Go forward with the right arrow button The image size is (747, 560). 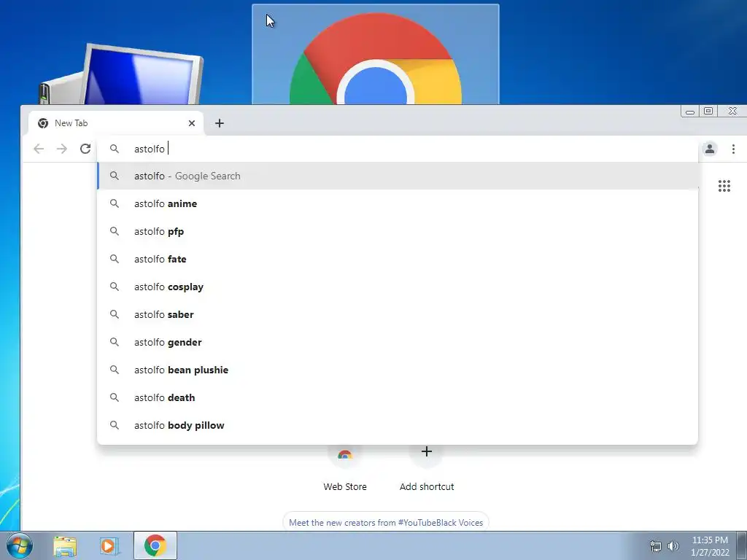point(62,149)
